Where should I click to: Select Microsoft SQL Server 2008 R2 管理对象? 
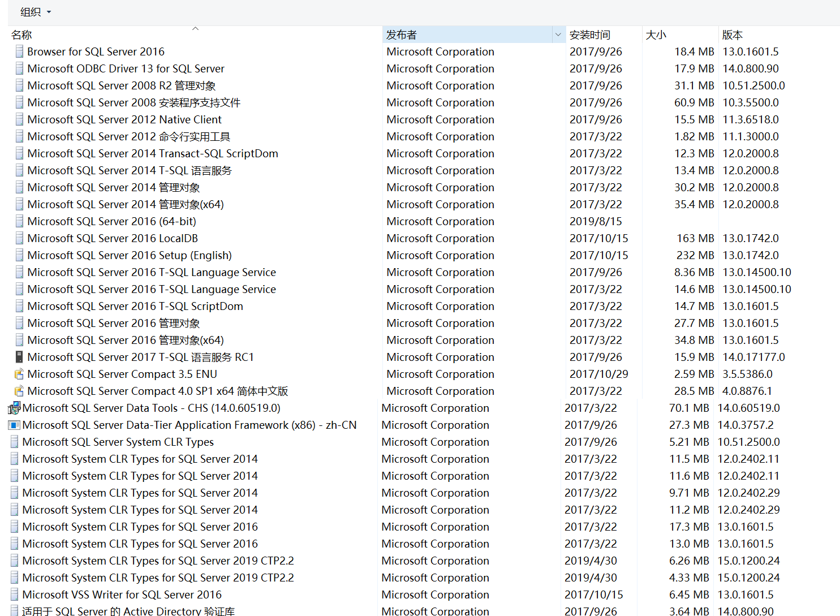click(122, 85)
